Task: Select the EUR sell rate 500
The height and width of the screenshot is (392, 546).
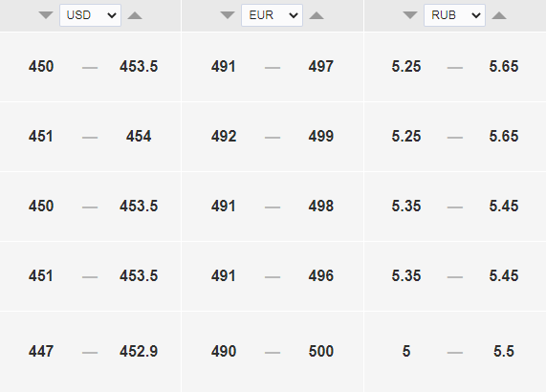Action: coord(321,351)
